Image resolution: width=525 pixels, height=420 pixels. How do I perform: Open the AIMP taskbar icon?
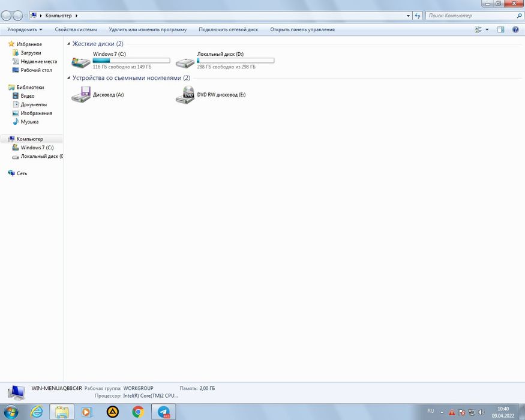(113, 412)
